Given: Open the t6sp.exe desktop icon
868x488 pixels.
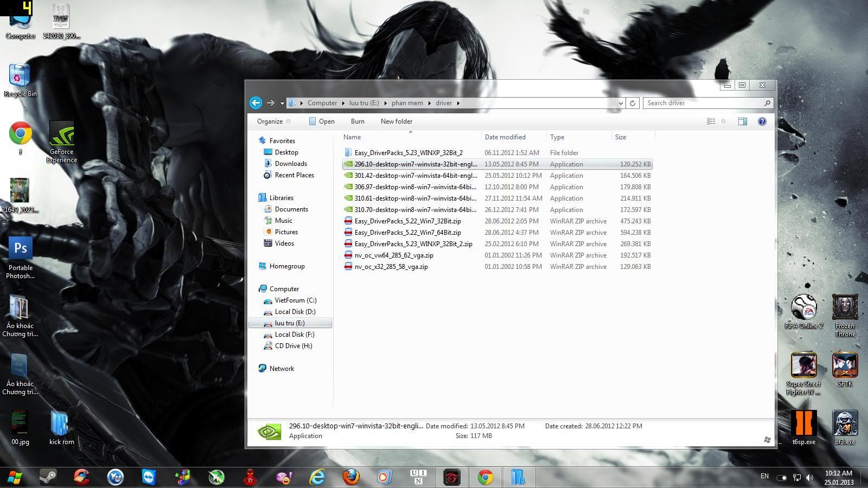Looking at the screenshot, I should click(x=803, y=428).
